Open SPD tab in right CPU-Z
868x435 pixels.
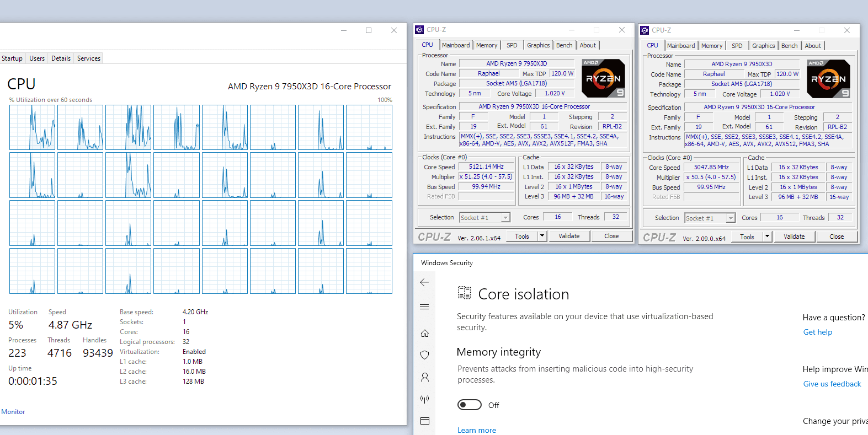[737, 46]
